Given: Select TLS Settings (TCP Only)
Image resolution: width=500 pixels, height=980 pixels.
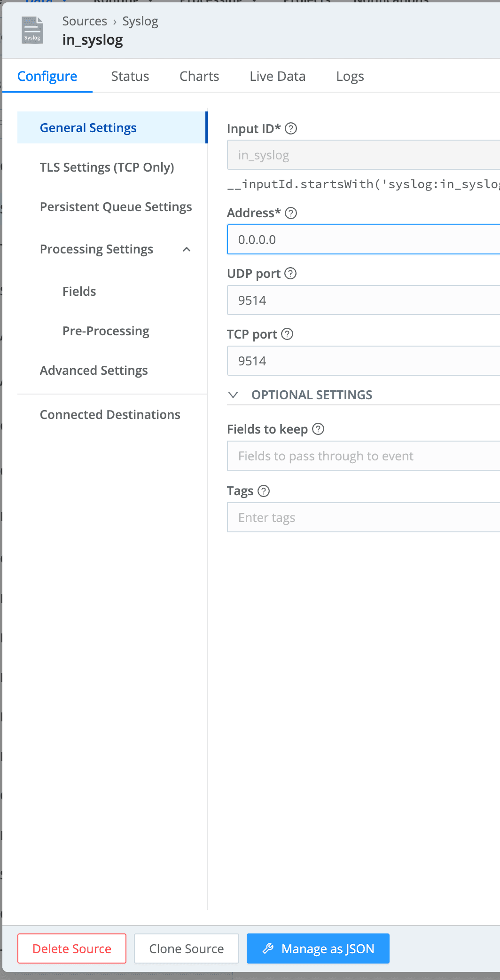Looking at the screenshot, I should [107, 167].
